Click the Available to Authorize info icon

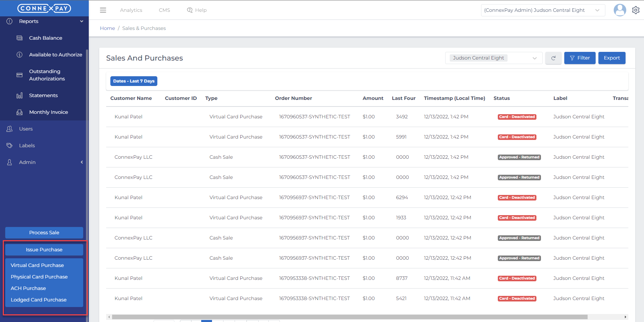click(19, 55)
